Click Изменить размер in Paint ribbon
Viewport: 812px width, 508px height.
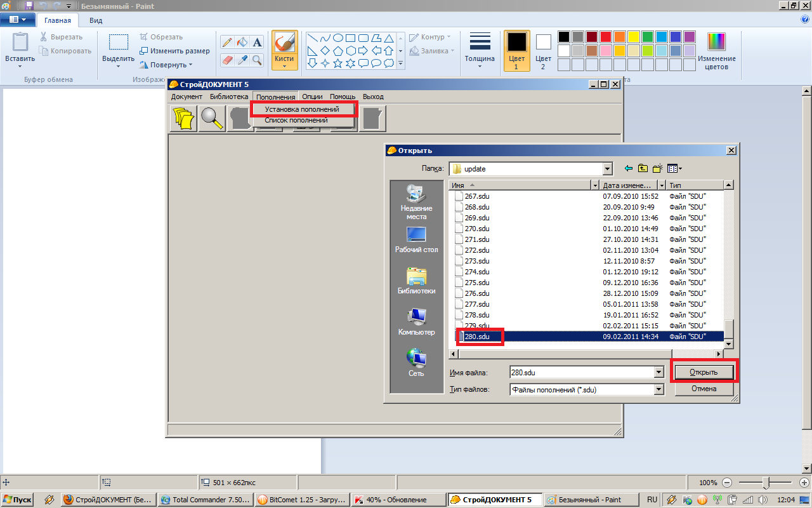pos(174,51)
